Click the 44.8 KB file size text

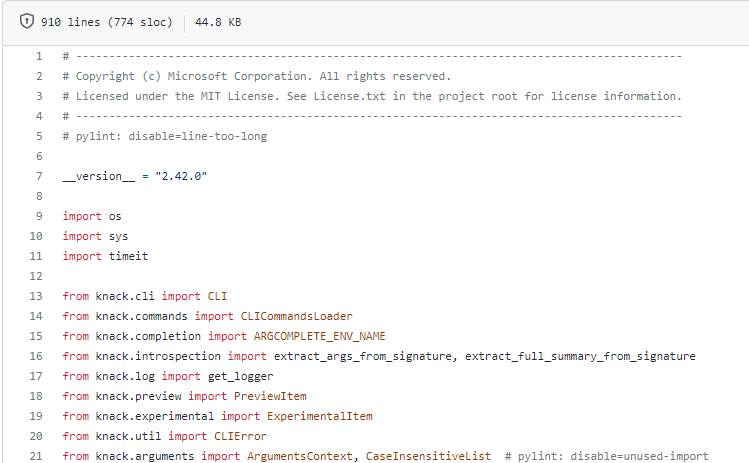pos(217,22)
